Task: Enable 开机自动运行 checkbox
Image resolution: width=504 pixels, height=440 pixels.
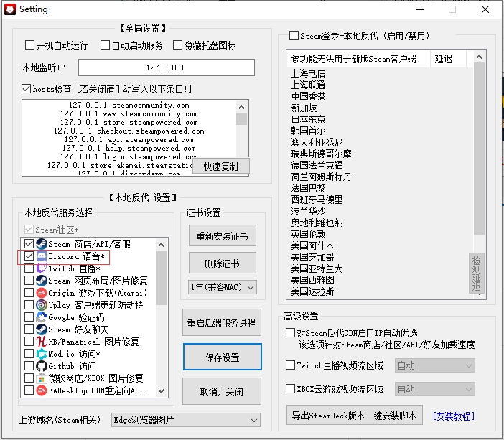Action: point(30,45)
